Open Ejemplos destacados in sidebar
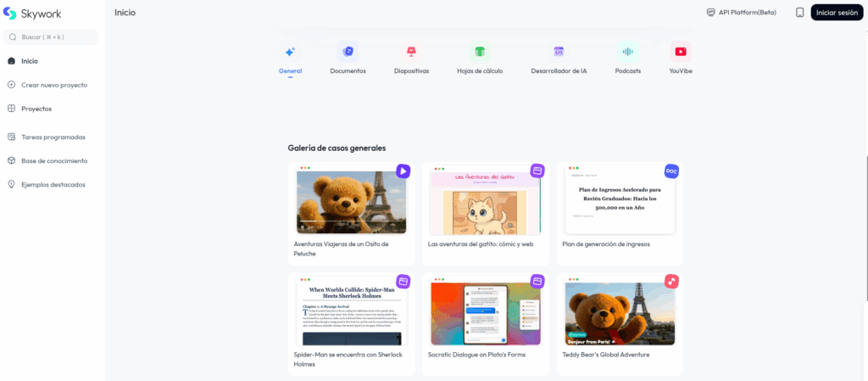The height and width of the screenshot is (381, 868). pos(53,184)
